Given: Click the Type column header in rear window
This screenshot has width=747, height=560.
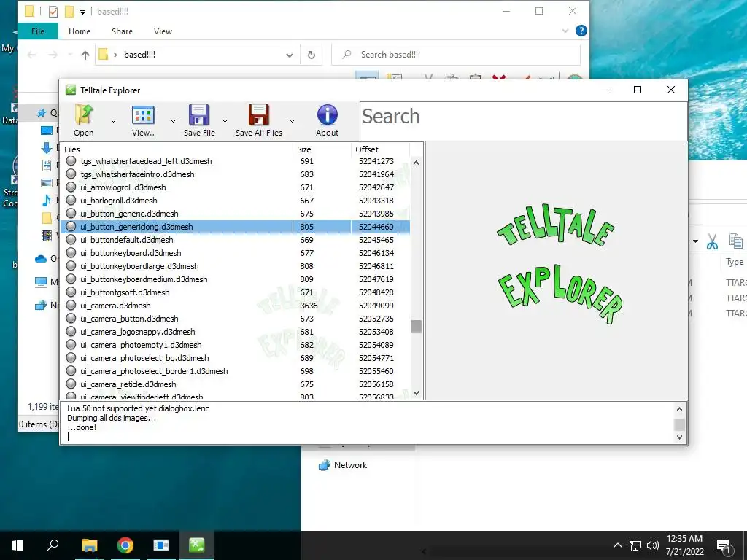Looking at the screenshot, I should pyautogui.click(x=734, y=262).
